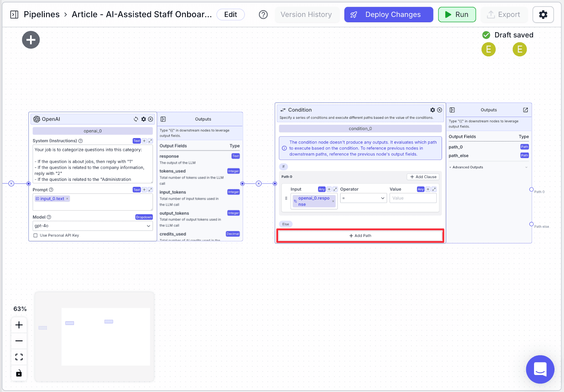Open pipeline settings gear in top bar
Image resolution: width=564 pixels, height=392 pixels.
click(543, 14)
